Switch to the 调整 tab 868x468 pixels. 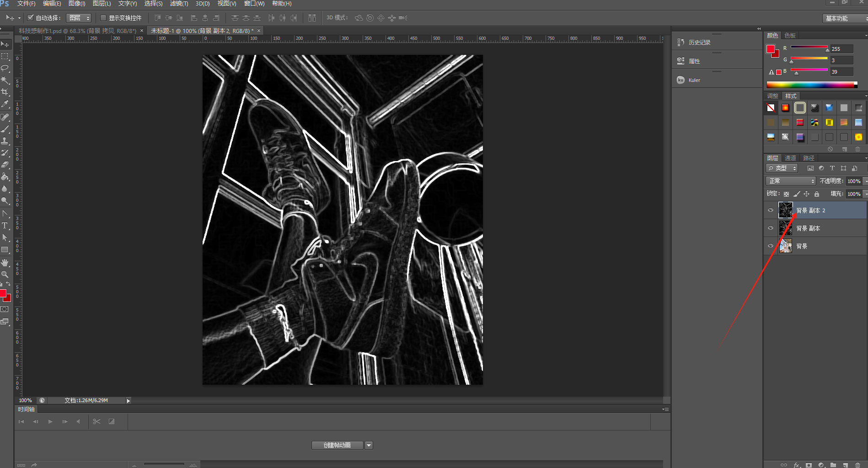point(772,96)
